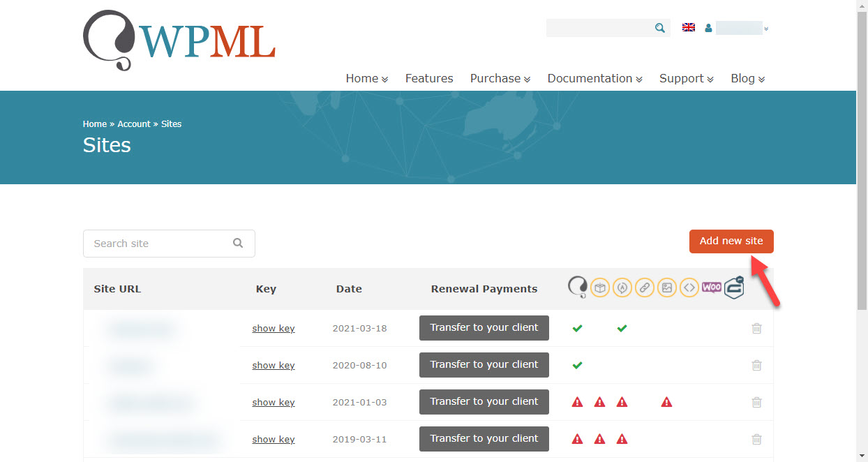Click the Key column header

(266, 289)
